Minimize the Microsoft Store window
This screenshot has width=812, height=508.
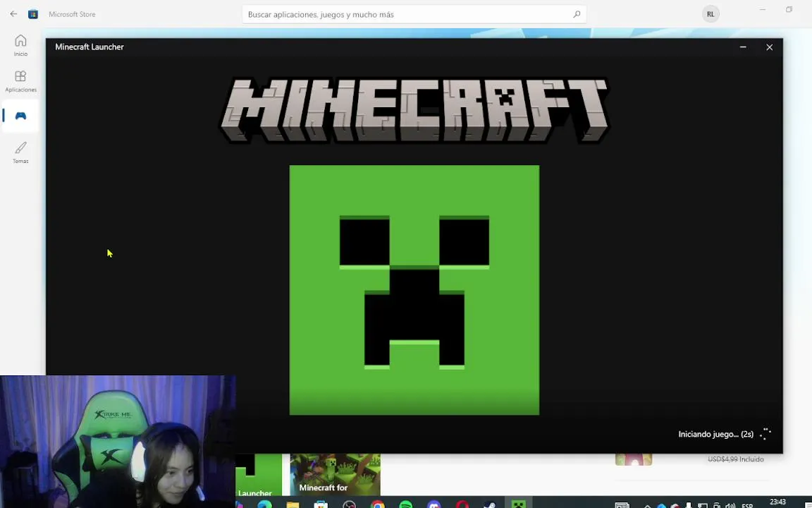coord(762,10)
